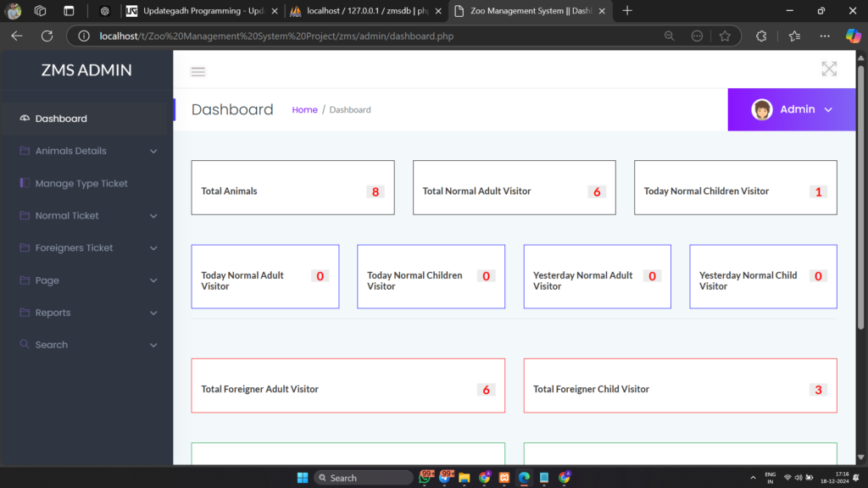The image size is (868, 488).
Task: Click the site information icon in address bar
Action: point(84,36)
